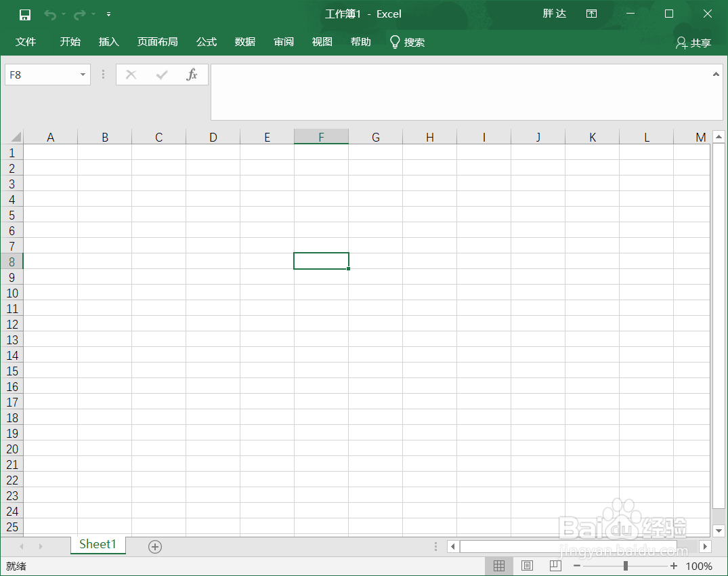728x576 pixels.
Task: Click the horizontal scrollbar right arrow
Action: (705, 546)
